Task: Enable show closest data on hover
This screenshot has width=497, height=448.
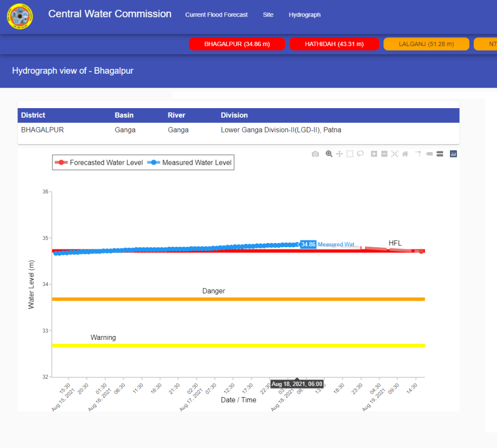Action: [x=429, y=154]
